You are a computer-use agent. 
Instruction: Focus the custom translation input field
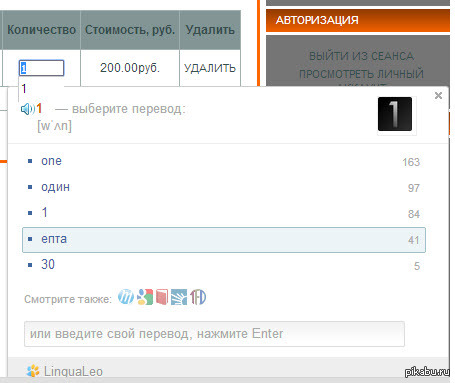point(214,334)
